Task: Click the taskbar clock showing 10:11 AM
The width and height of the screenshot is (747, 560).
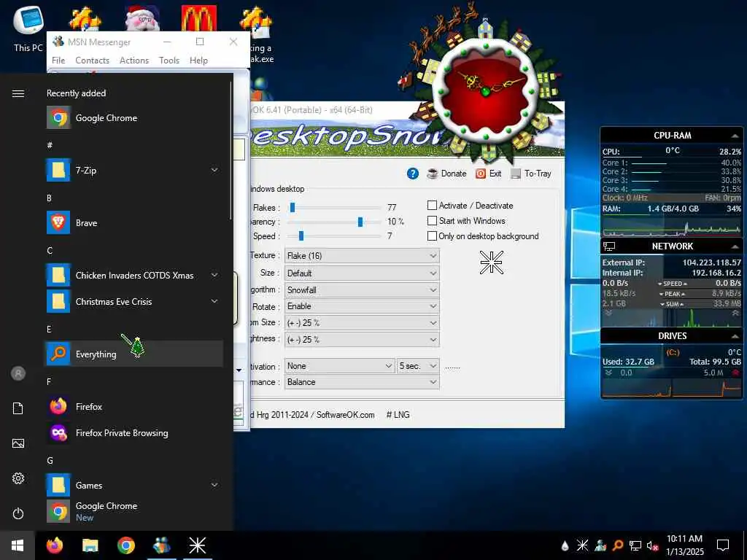Action: tap(684, 545)
